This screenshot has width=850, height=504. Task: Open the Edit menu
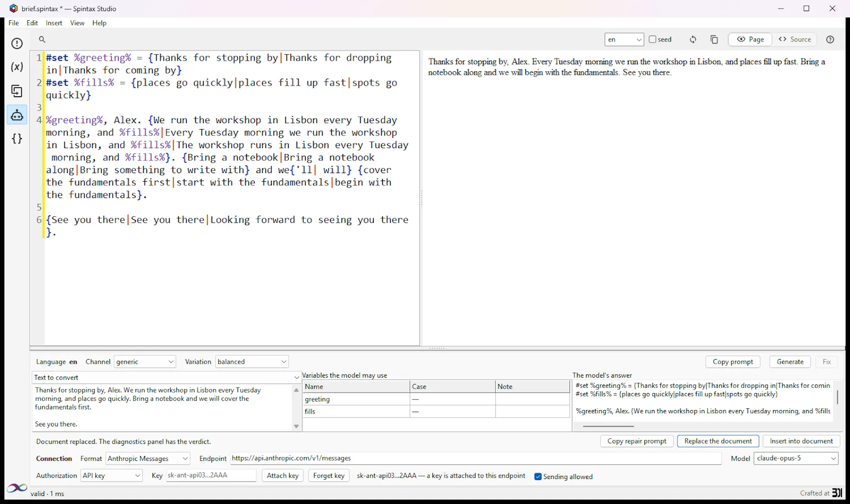(32, 23)
